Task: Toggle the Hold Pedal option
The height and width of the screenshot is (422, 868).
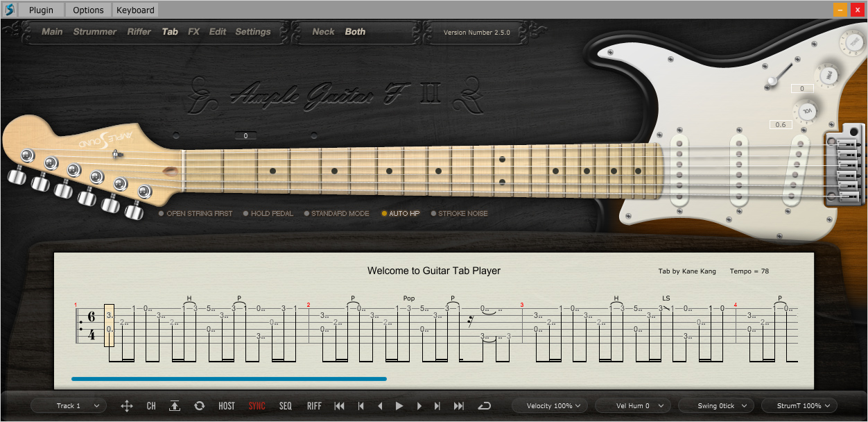Action: (x=268, y=214)
